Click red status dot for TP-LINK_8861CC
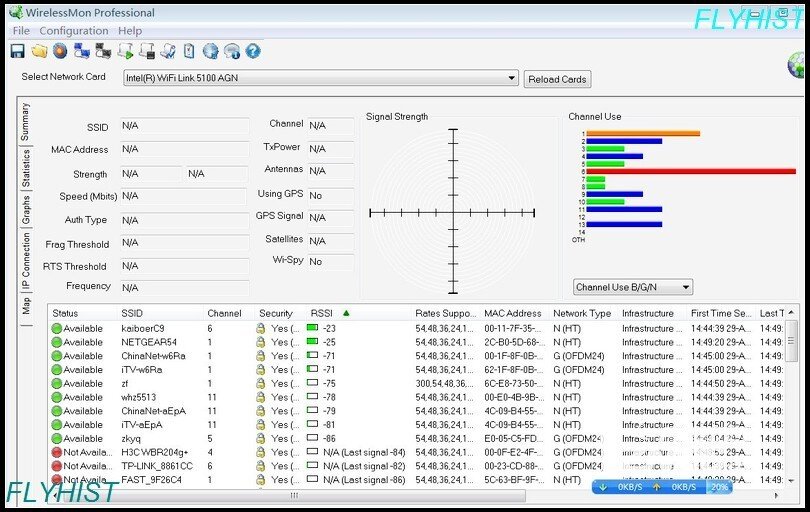 click(x=56, y=466)
